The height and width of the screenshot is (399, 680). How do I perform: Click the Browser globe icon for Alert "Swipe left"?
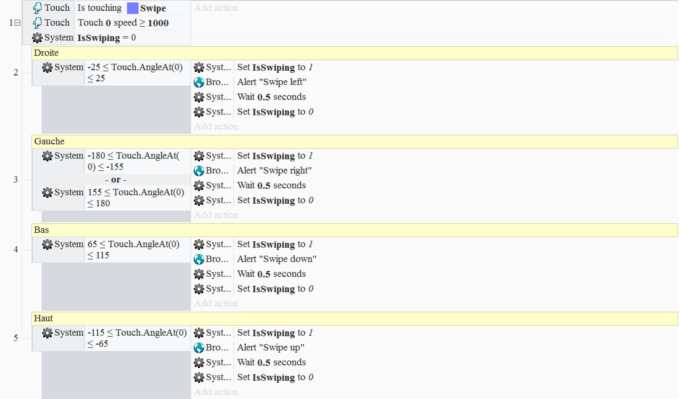199,82
